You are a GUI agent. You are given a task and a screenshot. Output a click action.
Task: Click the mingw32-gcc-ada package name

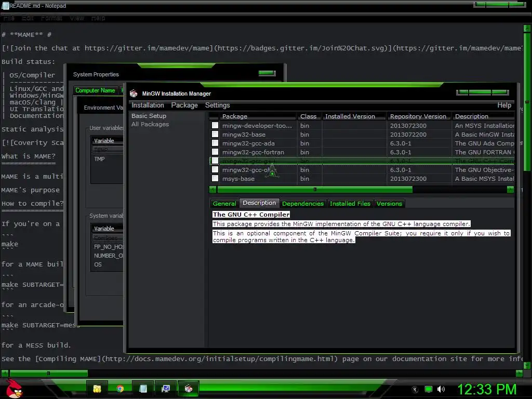pos(248,143)
